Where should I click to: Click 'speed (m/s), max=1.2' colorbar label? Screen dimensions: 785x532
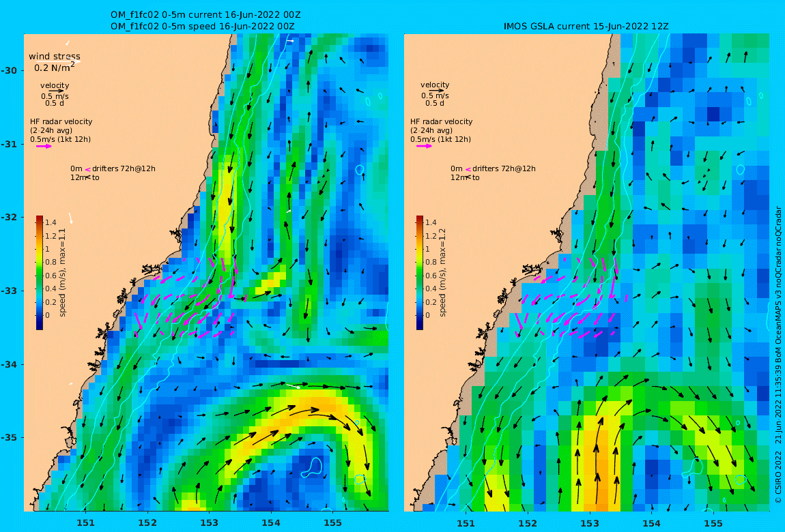[442, 273]
